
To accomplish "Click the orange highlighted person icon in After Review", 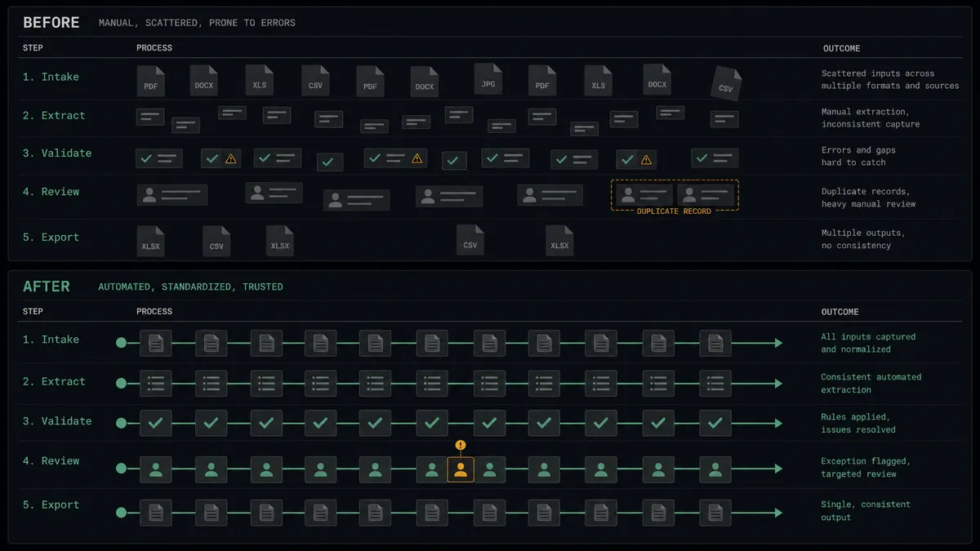I will [x=461, y=469].
